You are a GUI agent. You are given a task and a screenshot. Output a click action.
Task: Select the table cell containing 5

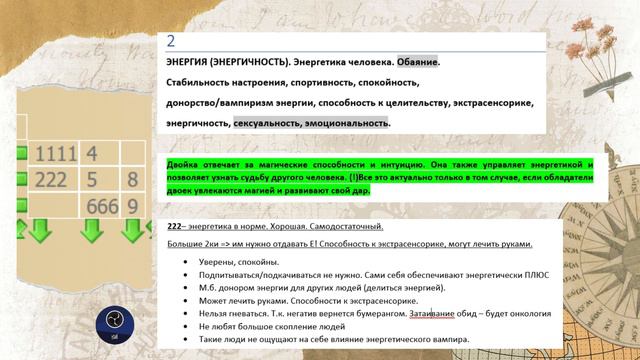click(100, 179)
